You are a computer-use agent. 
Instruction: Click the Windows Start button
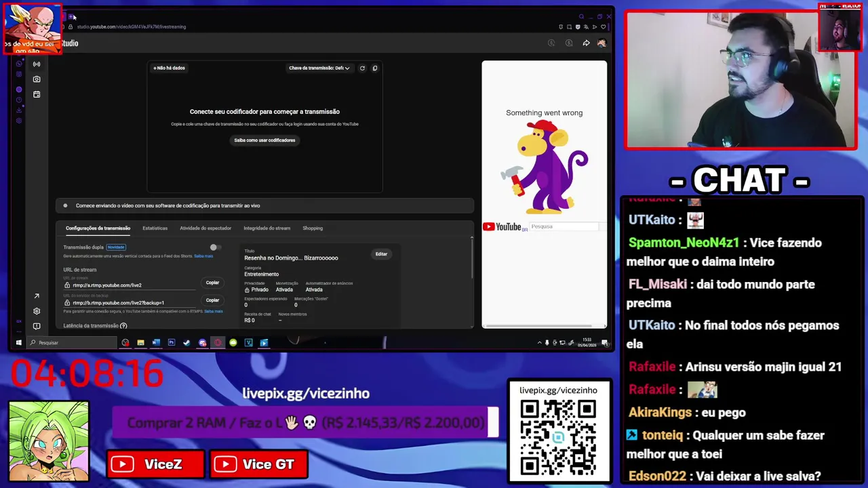click(x=19, y=343)
